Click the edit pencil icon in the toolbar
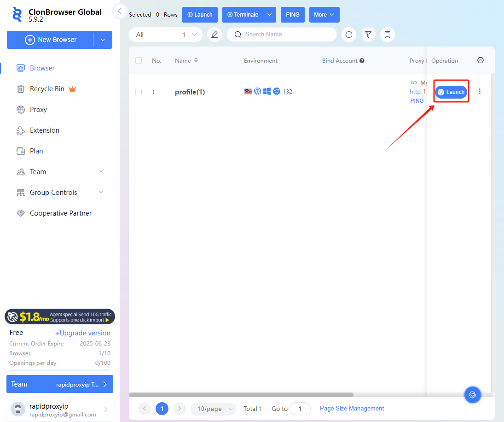Viewport: 504px width, 422px height. [214, 35]
